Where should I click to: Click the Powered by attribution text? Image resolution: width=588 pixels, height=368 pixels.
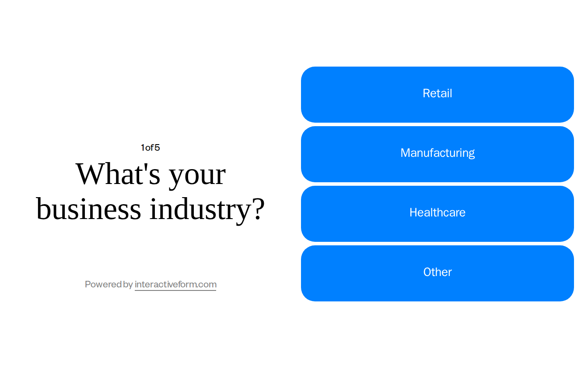pos(108,284)
